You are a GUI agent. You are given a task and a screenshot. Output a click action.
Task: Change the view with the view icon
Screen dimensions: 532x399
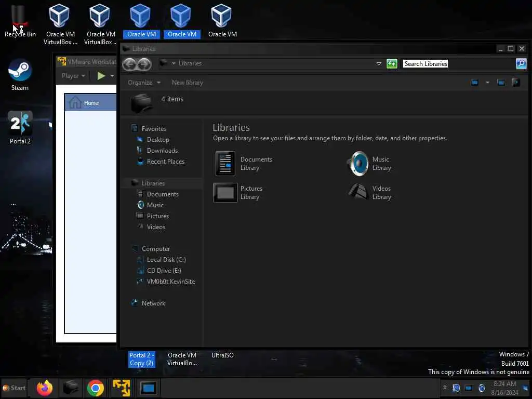[474, 83]
